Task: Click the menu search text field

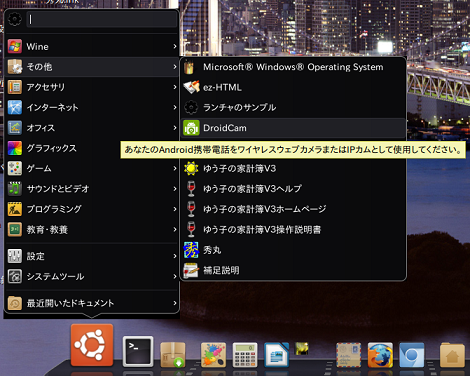Action: pos(101,19)
